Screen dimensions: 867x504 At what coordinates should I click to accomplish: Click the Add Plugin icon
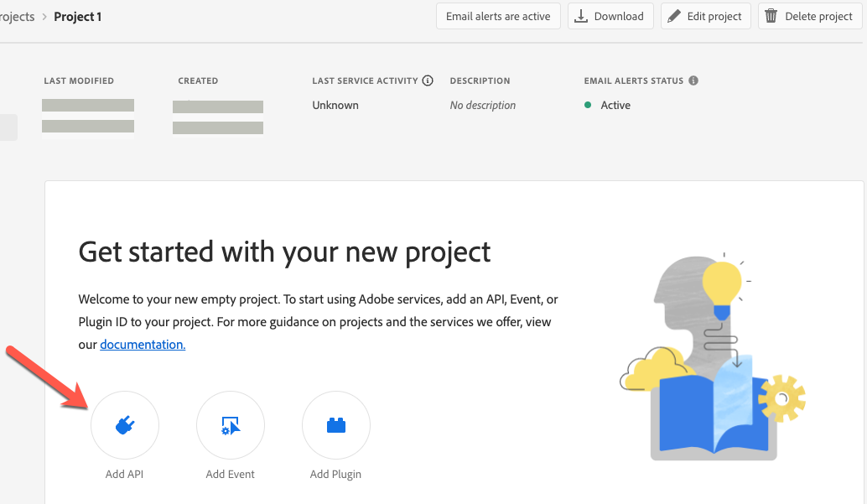pyautogui.click(x=335, y=425)
